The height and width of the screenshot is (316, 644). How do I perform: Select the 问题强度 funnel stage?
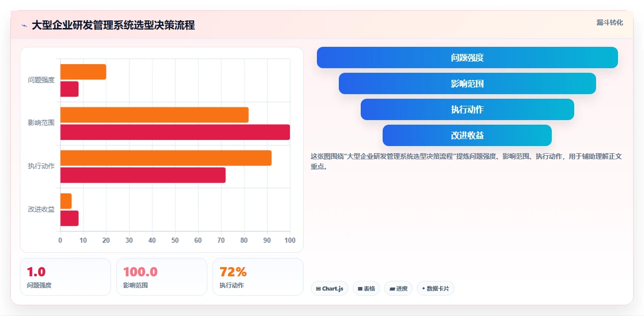click(467, 58)
